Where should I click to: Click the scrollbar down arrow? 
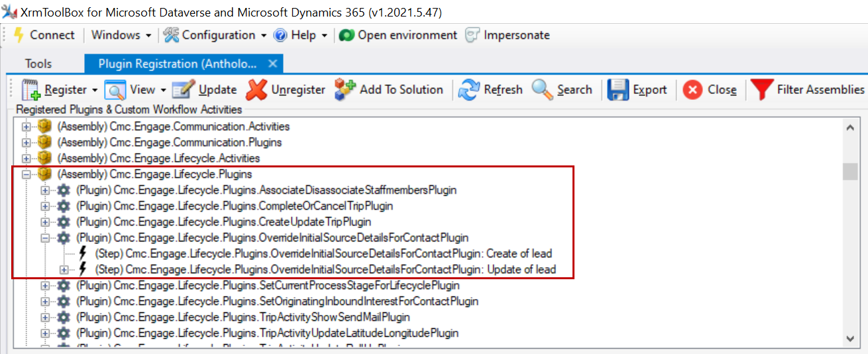pyautogui.click(x=850, y=338)
